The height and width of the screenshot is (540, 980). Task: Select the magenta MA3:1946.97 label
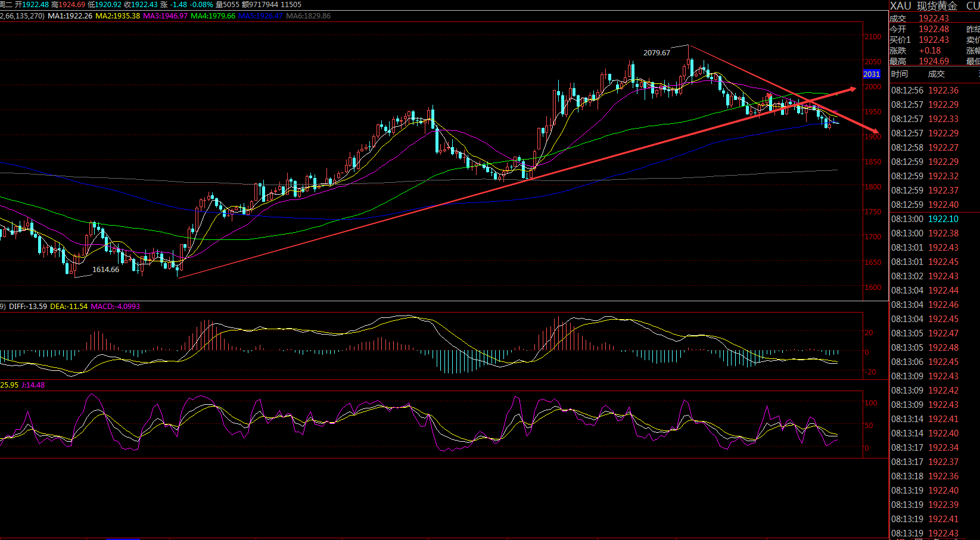point(165,16)
